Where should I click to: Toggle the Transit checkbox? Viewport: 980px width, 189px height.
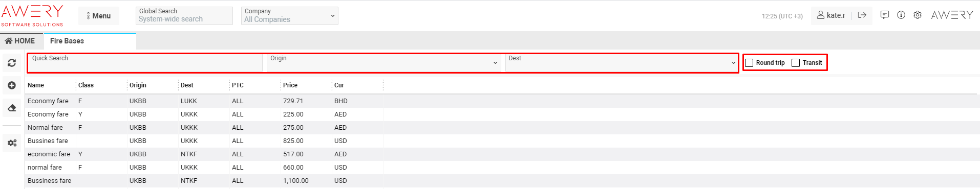click(x=796, y=63)
